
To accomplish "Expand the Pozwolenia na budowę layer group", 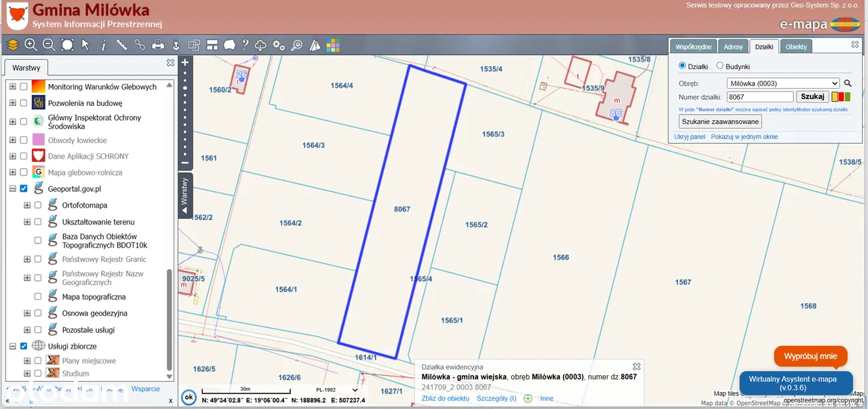I will point(12,103).
